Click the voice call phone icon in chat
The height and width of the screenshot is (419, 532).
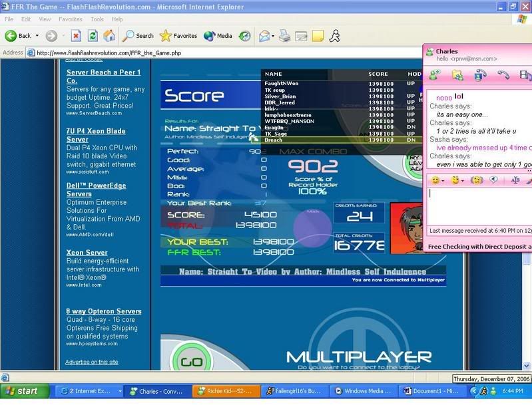click(x=503, y=75)
